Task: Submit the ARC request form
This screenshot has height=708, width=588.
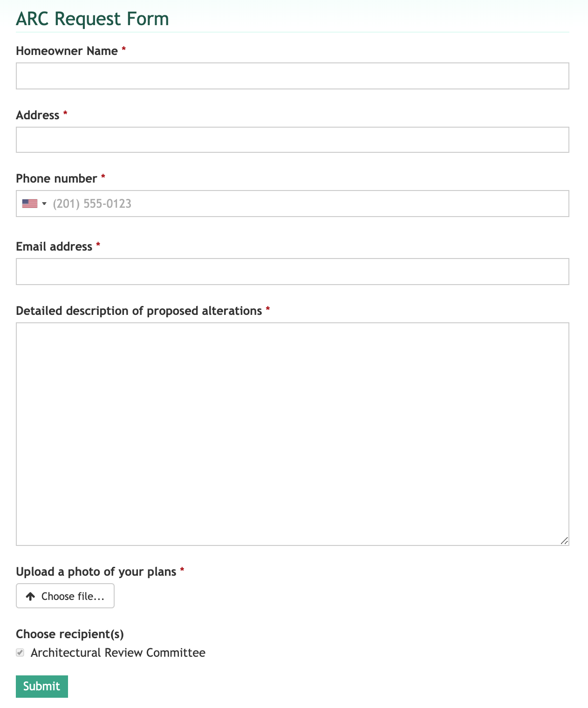Action: 42,686
